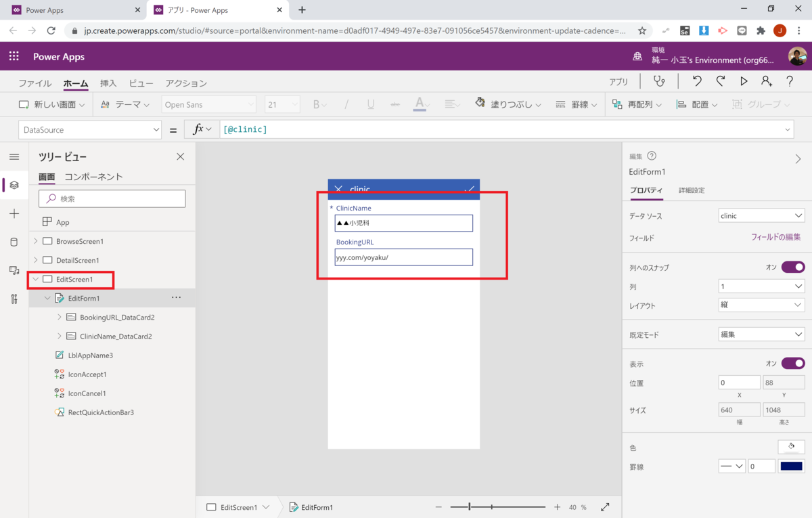This screenshot has width=812, height=518.
Task: Expand the BookingURL_DataCard2 node
Action: click(x=60, y=317)
